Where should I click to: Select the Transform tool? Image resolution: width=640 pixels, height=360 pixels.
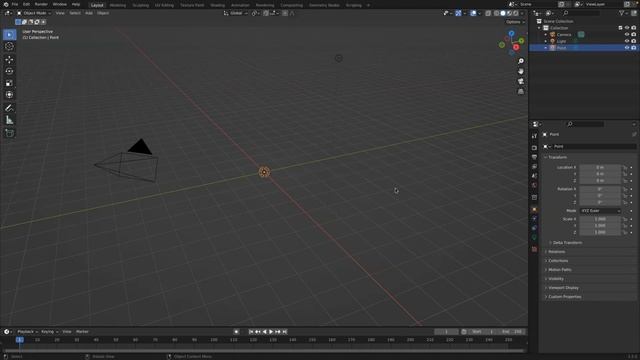(x=9, y=95)
